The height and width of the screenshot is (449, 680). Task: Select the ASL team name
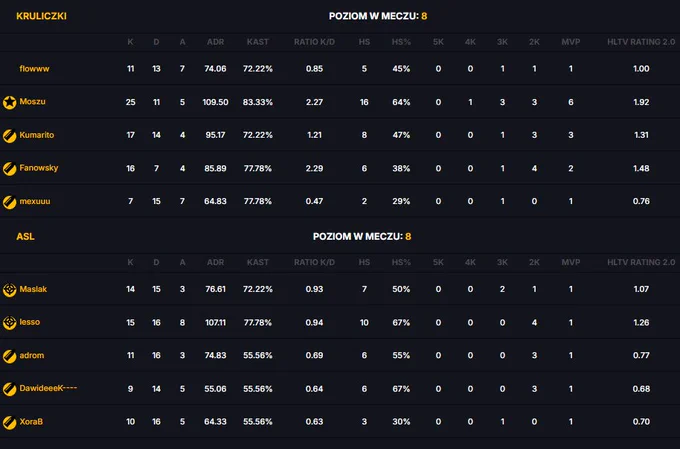(x=25, y=236)
